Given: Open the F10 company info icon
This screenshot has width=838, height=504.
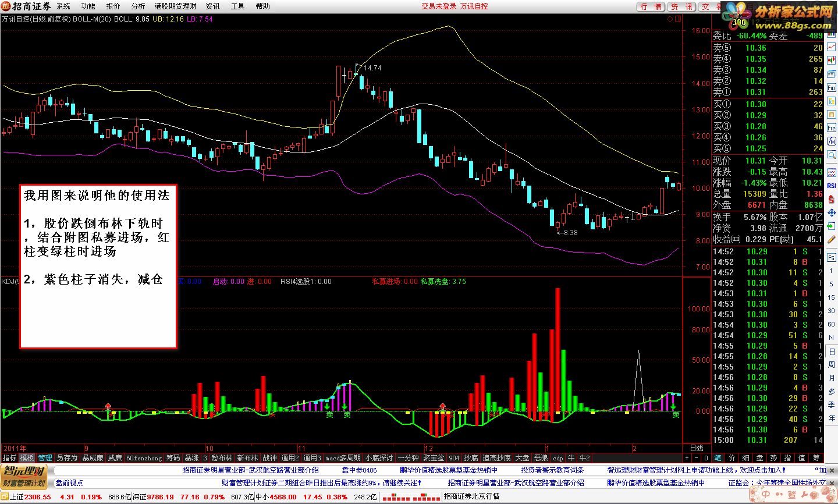Looking at the screenshot, I should [x=832, y=88].
